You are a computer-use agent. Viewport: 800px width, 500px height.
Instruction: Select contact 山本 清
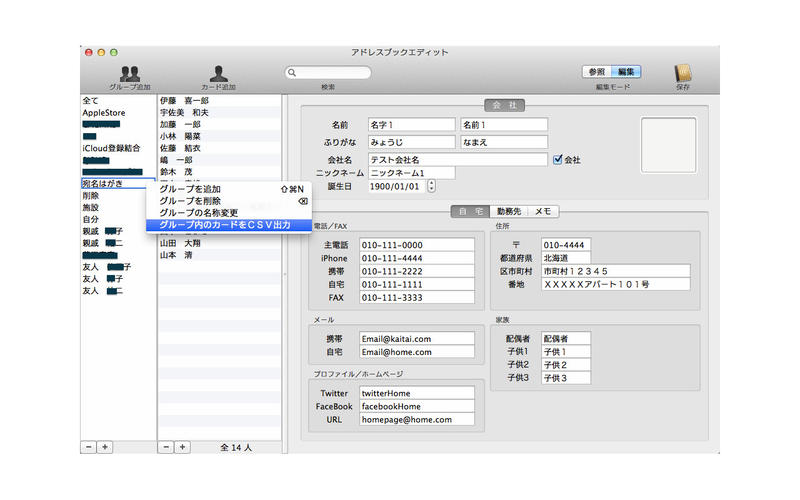219,255
